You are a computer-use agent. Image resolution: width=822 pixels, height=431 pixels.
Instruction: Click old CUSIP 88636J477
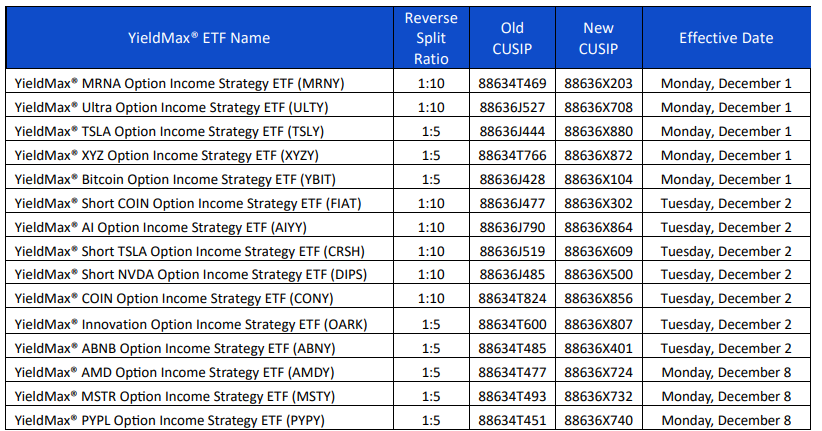pos(512,203)
